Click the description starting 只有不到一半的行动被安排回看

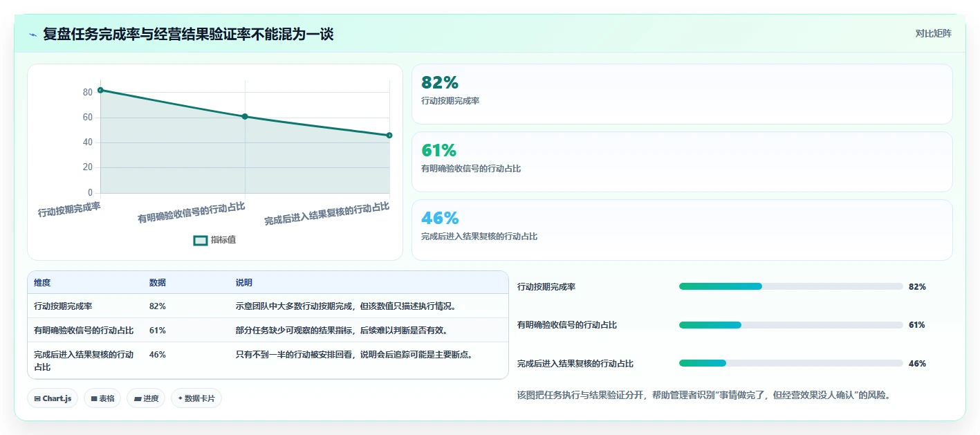point(354,354)
